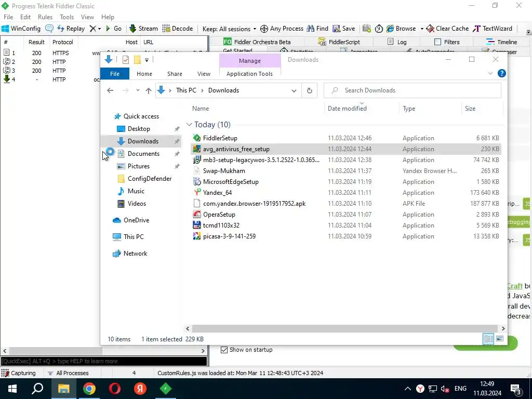Click Browse in Fiddler toolbar
This screenshot has height=399, width=532.
pos(401,29)
